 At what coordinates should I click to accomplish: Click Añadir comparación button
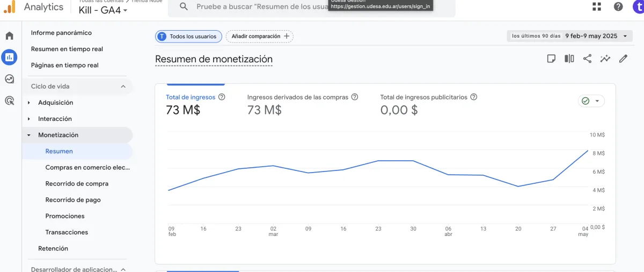(260, 37)
